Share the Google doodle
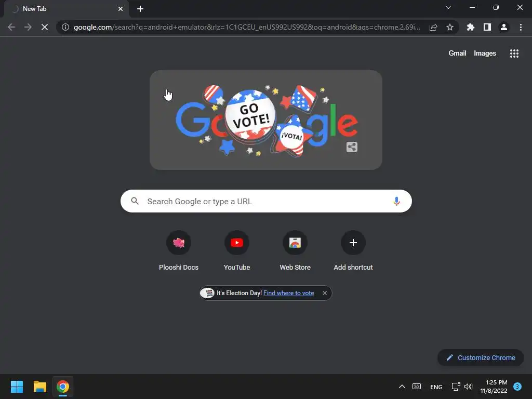532x399 pixels. (x=352, y=147)
